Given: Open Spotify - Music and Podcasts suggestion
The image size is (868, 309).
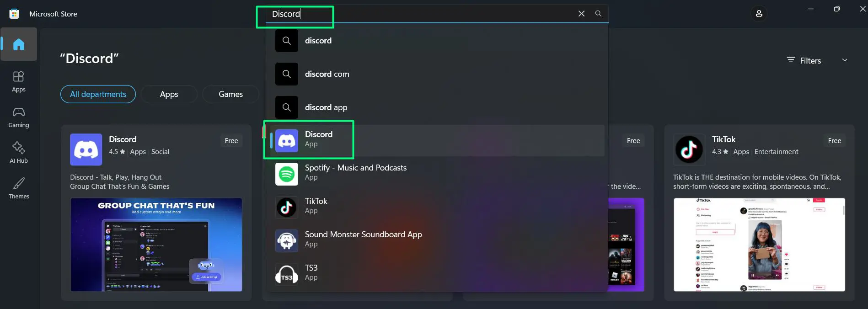Looking at the screenshot, I should point(437,174).
